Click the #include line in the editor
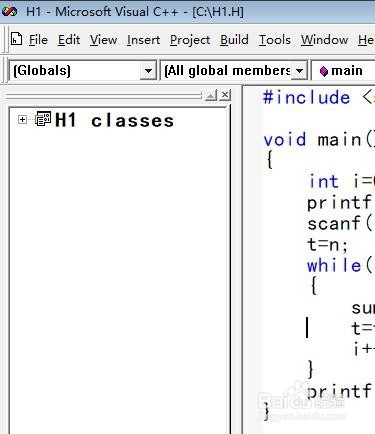The height and width of the screenshot is (434, 375). coord(319,98)
